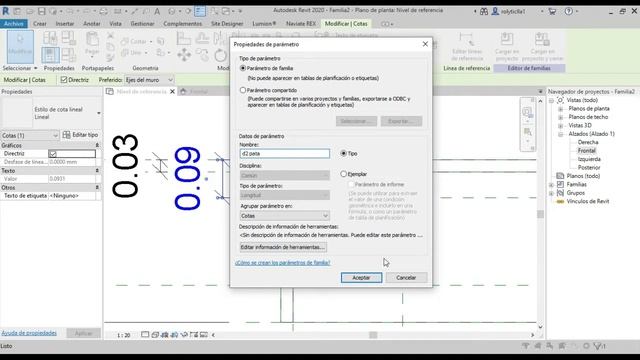Viewport: 640px width, 360px height.
Task: Select the Parámetro compartido radio button
Action: [x=243, y=90]
